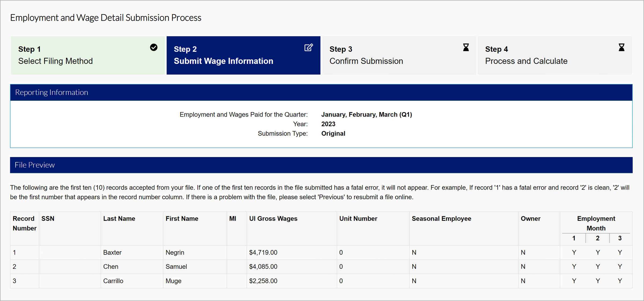Click the Reporting Information section header
This screenshot has height=301, width=644.
click(x=321, y=92)
